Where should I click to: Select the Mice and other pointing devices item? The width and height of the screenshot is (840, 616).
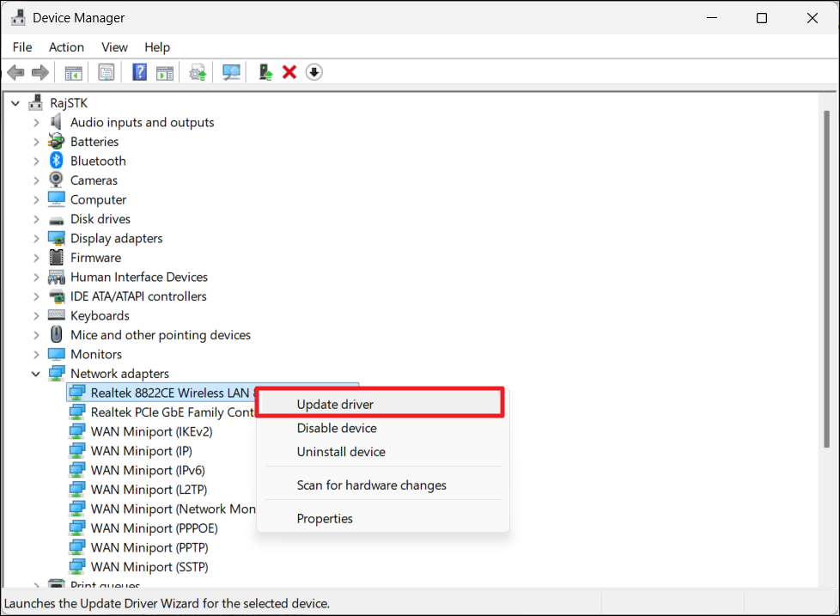(160, 335)
